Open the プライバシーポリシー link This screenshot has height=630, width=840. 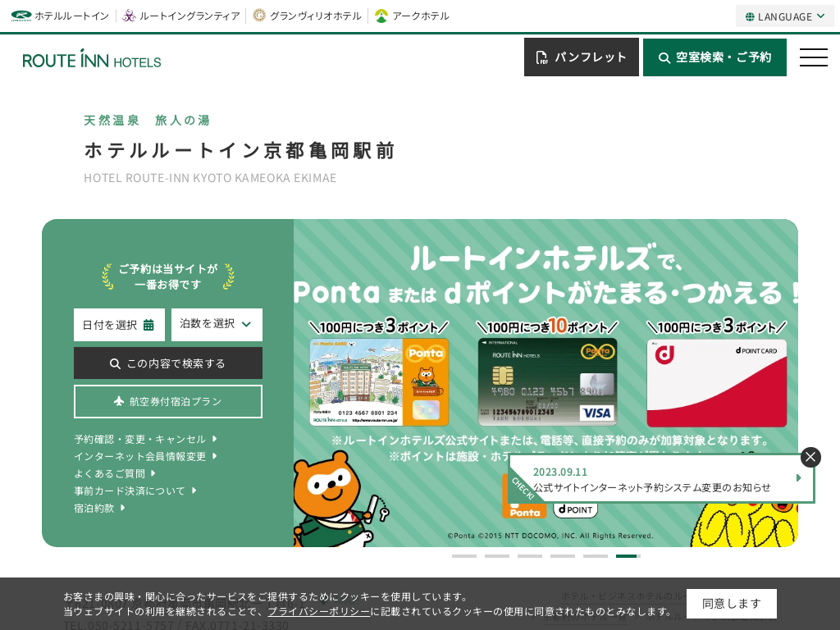(318, 612)
